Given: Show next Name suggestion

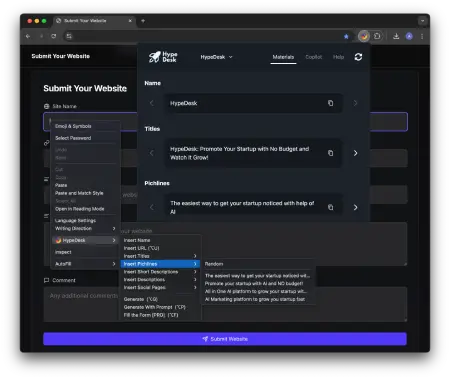Looking at the screenshot, I should point(355,103).
